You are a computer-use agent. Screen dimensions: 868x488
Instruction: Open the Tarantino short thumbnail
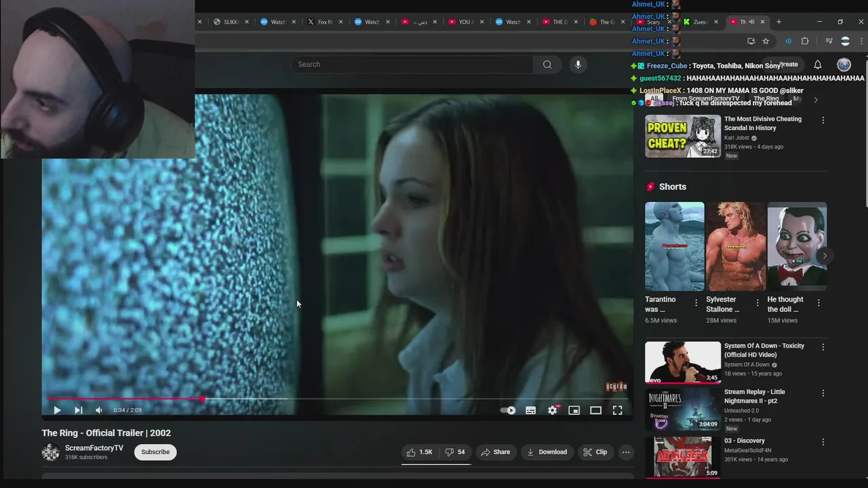pyautogui.click(x=675, y=247)
